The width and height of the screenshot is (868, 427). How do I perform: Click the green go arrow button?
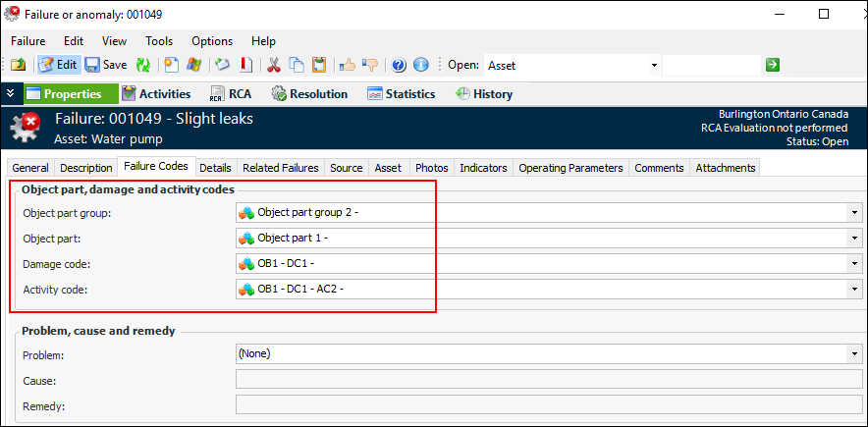pyautogui.click(x=773, y=65)
